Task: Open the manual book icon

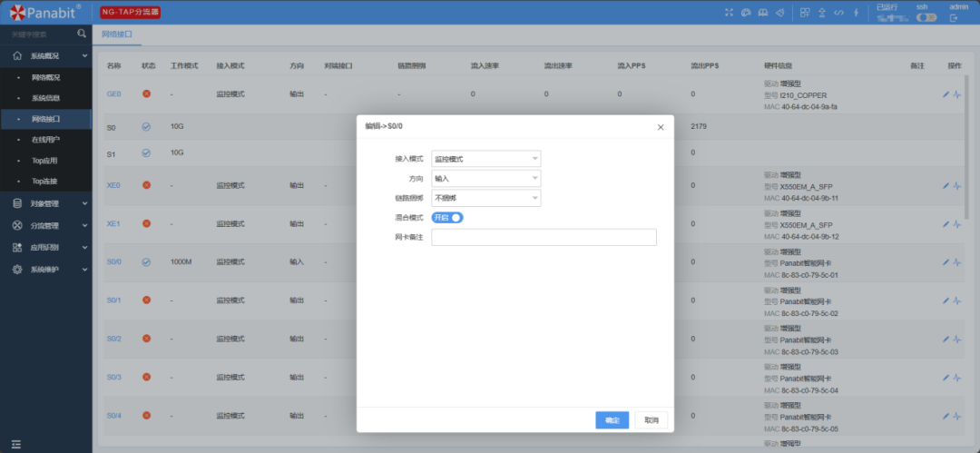Action: [x=763, y=13]
